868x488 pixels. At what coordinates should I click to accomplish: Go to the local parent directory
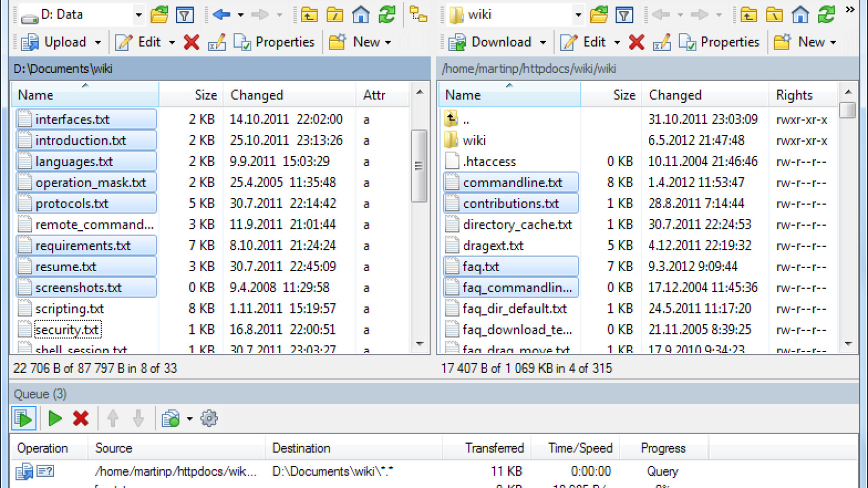[x=309, y=15]
